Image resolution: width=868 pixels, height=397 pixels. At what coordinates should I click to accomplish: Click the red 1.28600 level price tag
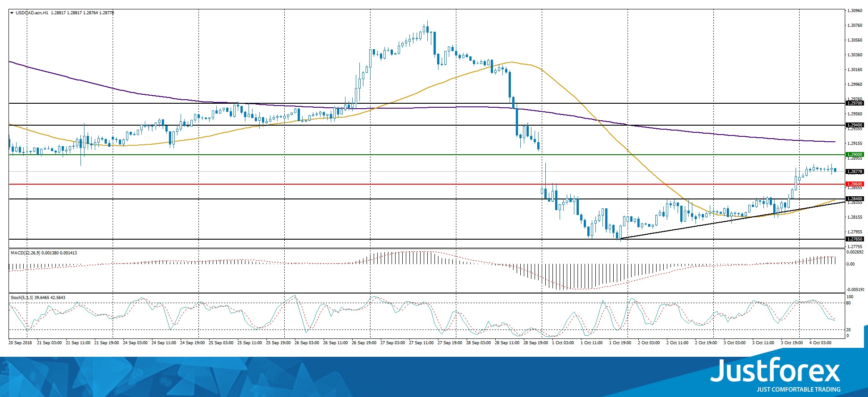point(855,184)
